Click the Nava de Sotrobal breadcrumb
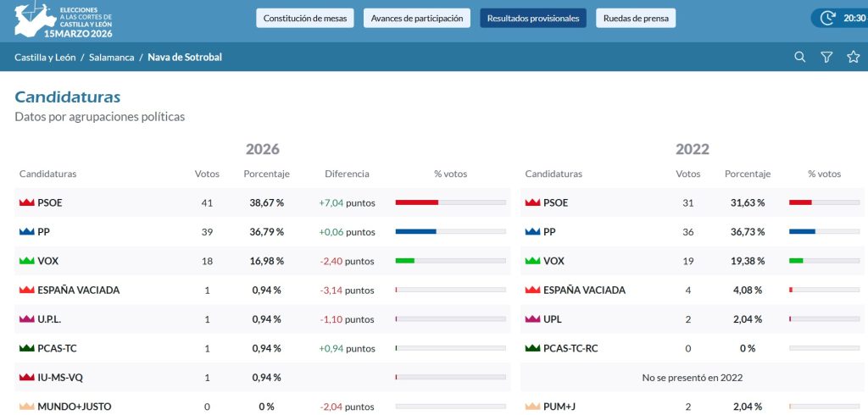Screen dimensions: 868x415 (x=185, y=57)
